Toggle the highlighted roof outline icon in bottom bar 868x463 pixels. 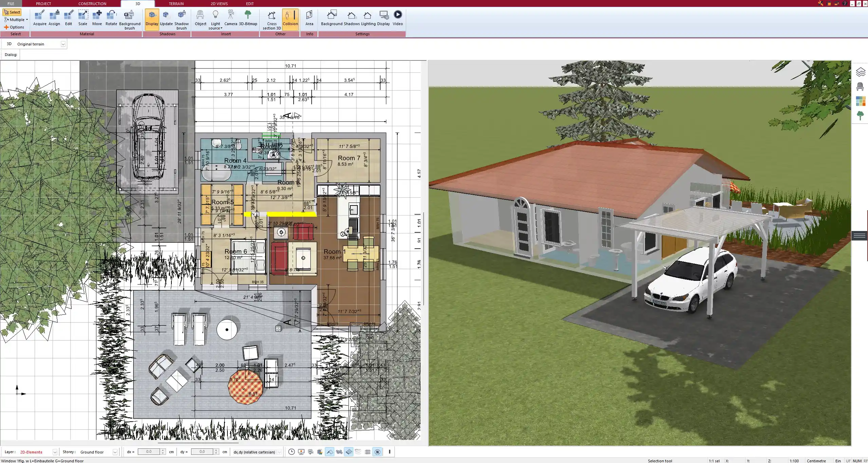[x=330, y=452]
